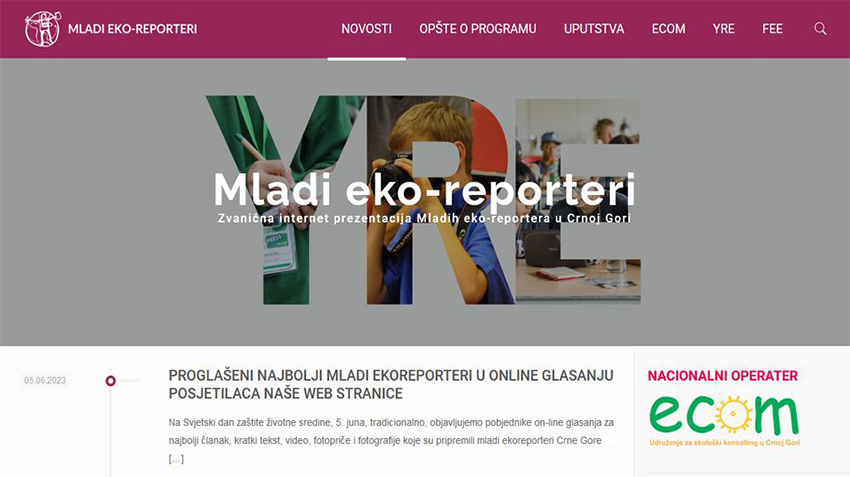This screenshot has width=850, height=477.
Task: Click the YRE hero banner image
Action: click(x=425, y=201)
